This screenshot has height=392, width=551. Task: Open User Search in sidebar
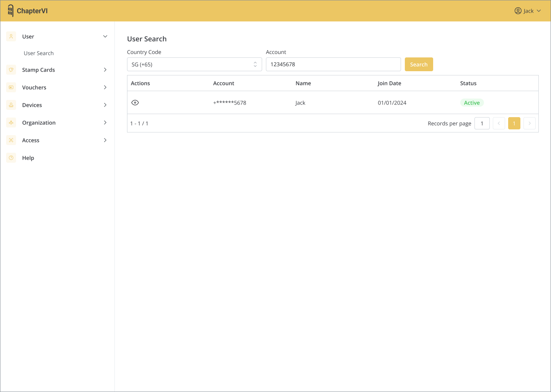pos(39,53)
